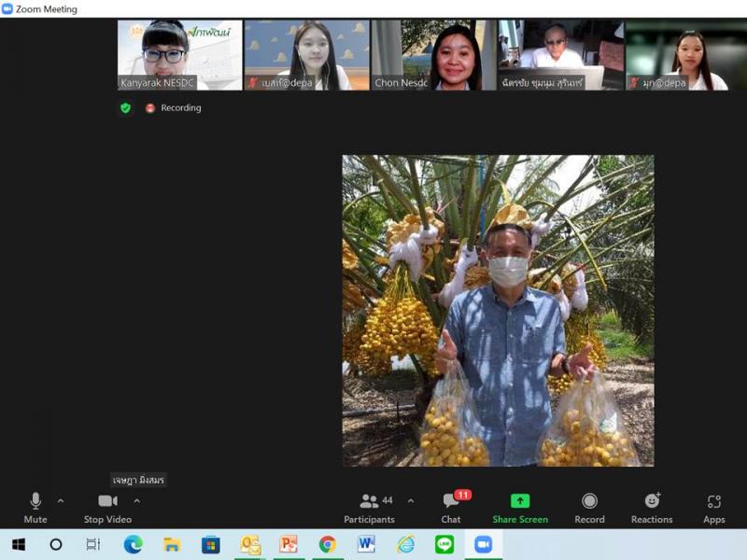Viewport: 747px width, 560px height.
Task: Open Internet Explorer from taskbar
Action: [x=405, y=544]
